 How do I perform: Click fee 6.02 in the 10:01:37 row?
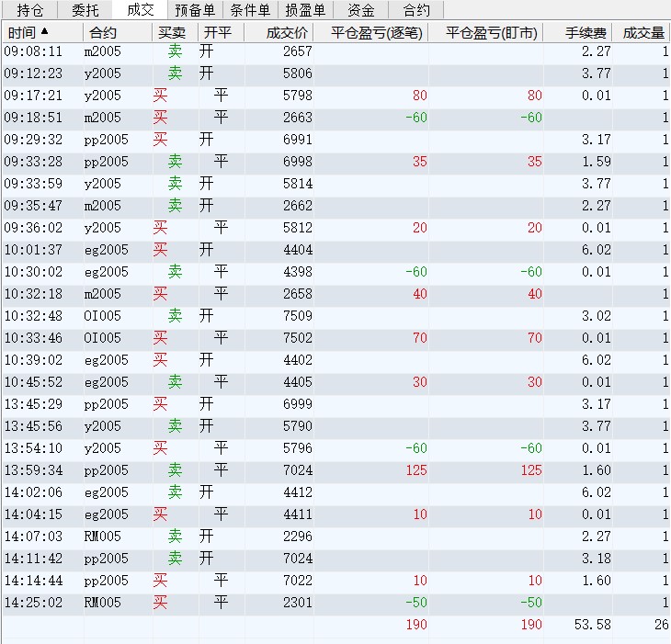[597, 250]
